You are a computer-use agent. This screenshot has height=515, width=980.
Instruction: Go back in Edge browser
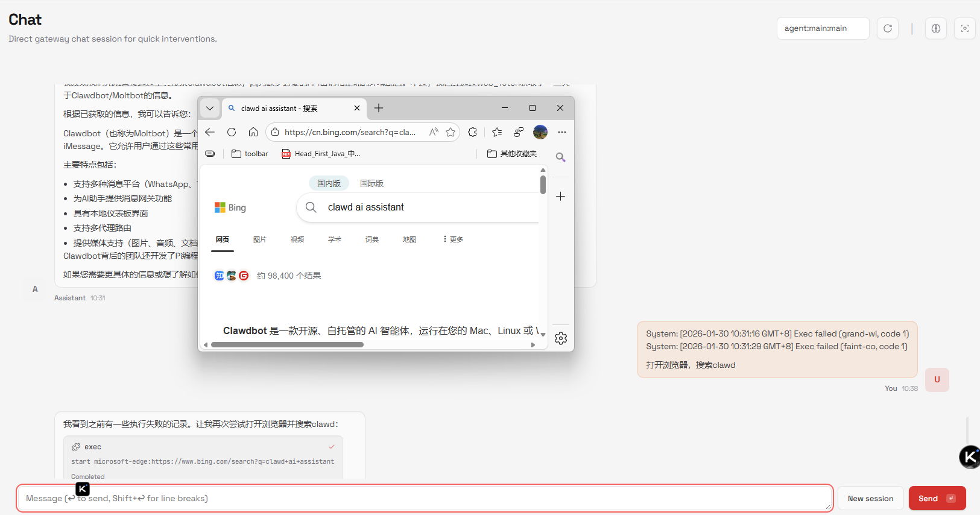pos(210,132)
